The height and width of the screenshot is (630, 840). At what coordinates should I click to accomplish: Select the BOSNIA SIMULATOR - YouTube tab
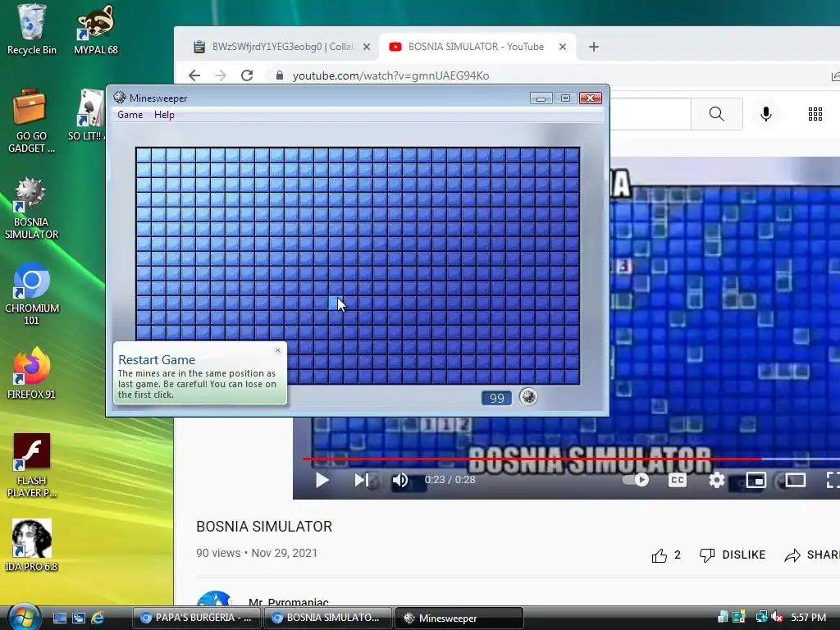click(x=477, y=47)
